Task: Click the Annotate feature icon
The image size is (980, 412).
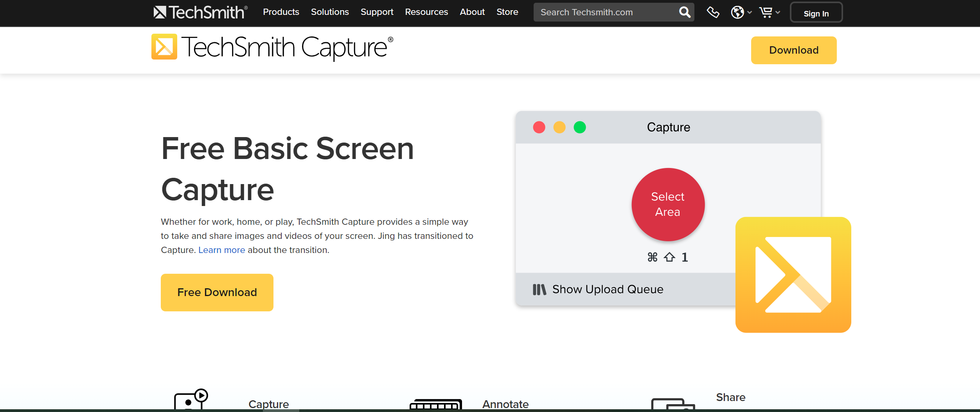Action: 436,404
